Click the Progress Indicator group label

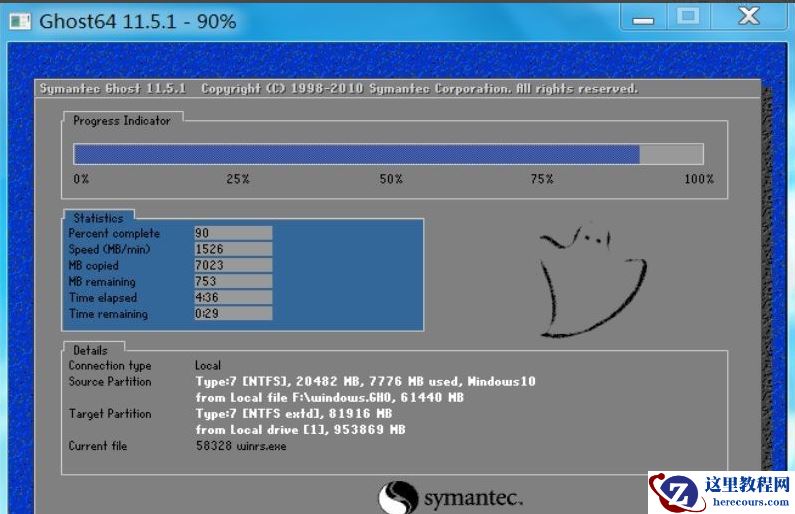point(122,121)
